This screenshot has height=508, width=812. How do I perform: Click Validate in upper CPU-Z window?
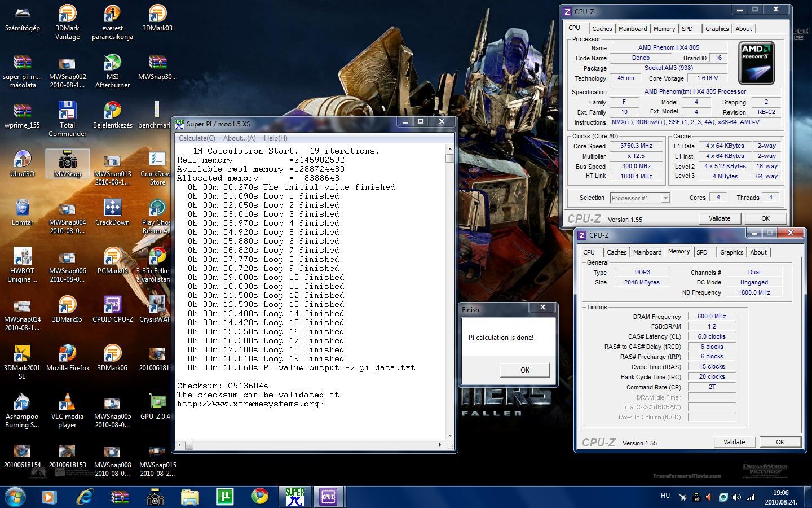click(719, 218)
